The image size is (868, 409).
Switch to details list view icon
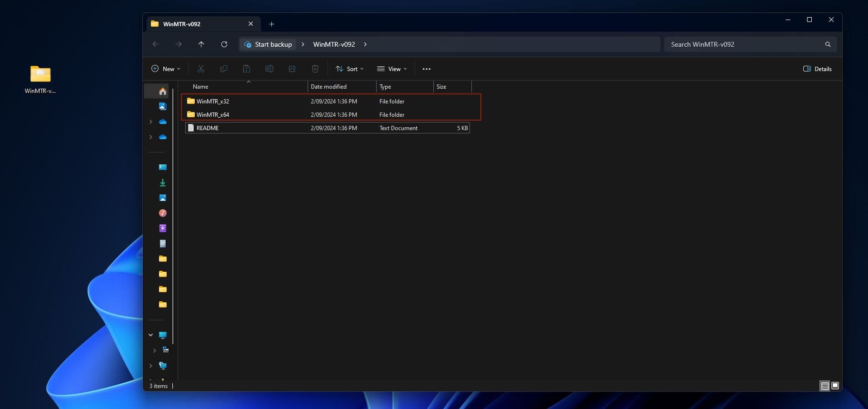click(x=825, y=386)
